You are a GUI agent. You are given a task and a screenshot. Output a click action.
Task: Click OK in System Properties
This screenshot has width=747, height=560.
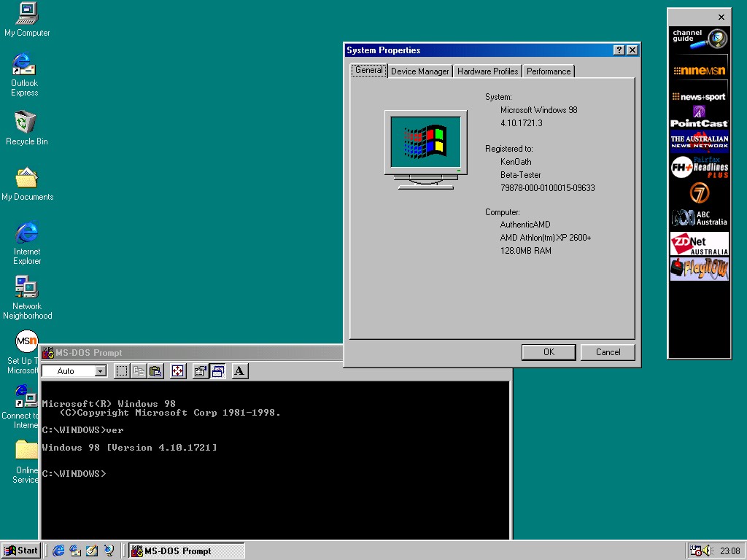pyautogui.click(x=549, y=352)
